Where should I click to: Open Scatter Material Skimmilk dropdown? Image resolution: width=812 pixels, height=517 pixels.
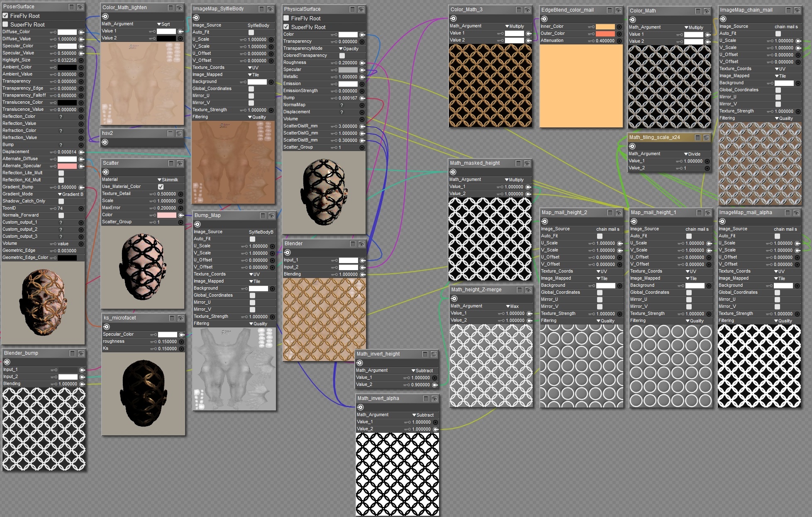pyautogui.click(x=168, y=180)
